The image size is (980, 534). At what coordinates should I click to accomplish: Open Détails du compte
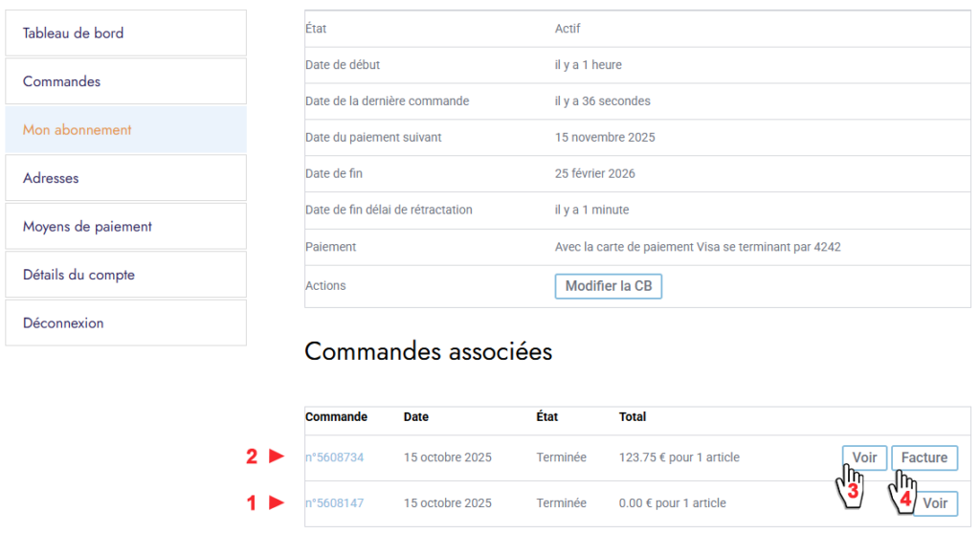[x=125, y=275]
